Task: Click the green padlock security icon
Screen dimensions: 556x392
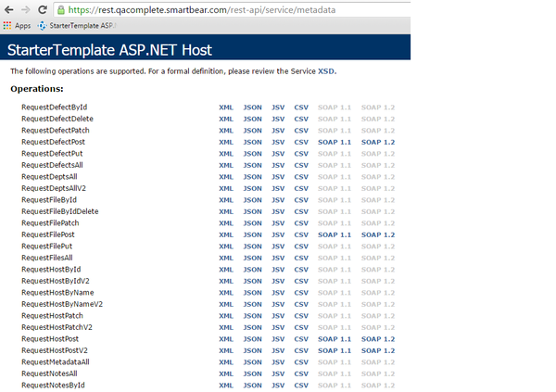Action: tap(61, 10)
